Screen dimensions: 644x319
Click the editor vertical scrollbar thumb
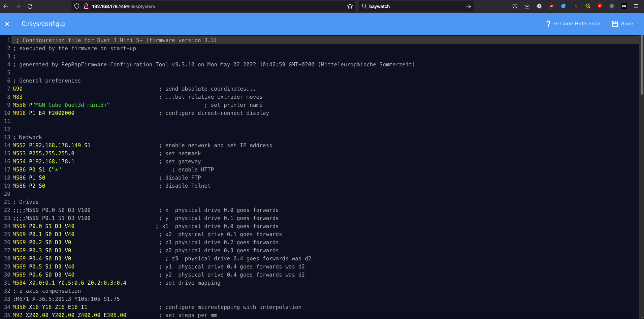click(x=642, y=65)
